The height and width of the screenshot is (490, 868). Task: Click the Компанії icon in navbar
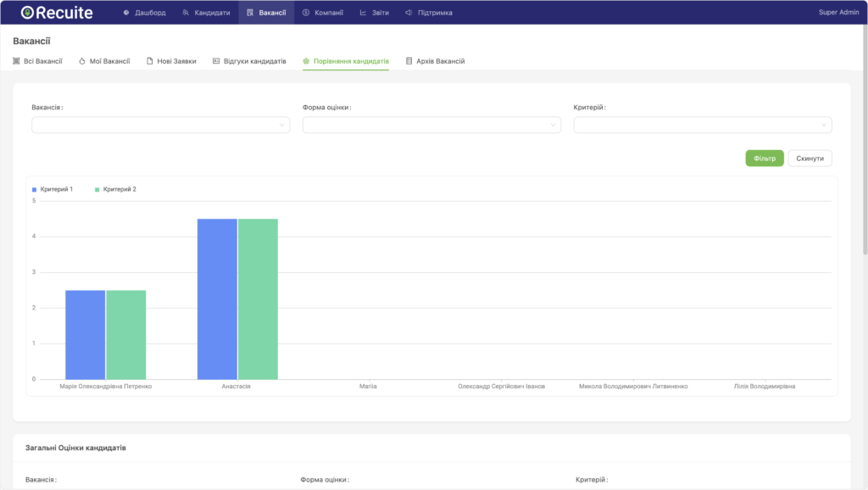[x=306, y=13]
